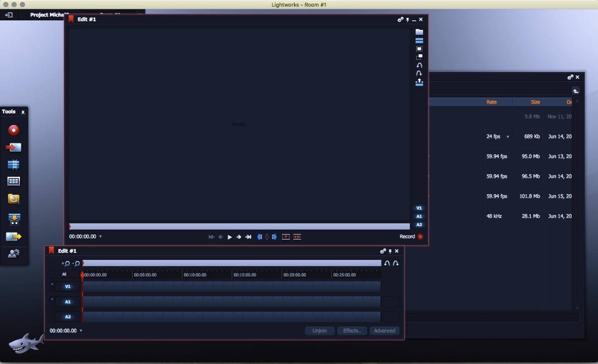This screenshot has width=598, height=364.
Task: Zoom in on the timeline
Action: [x=66, y=263]
